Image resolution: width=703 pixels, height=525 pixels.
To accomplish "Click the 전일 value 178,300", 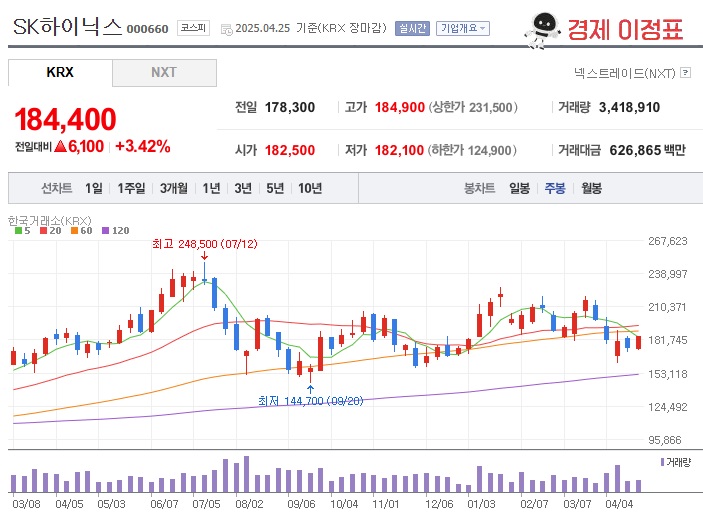I will pos(290,108).
